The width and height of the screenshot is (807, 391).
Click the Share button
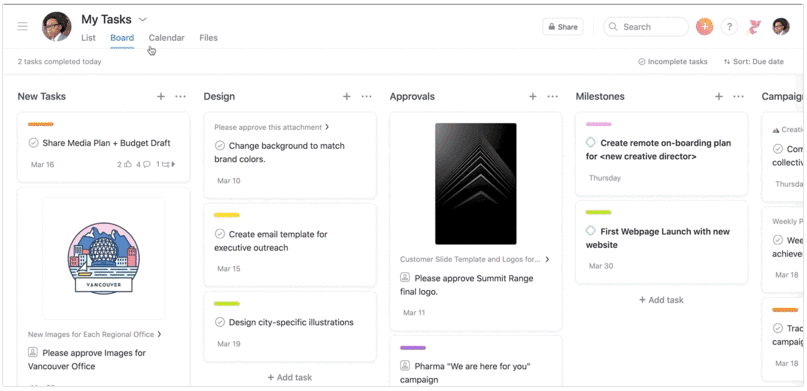click(x=563, y=27)
